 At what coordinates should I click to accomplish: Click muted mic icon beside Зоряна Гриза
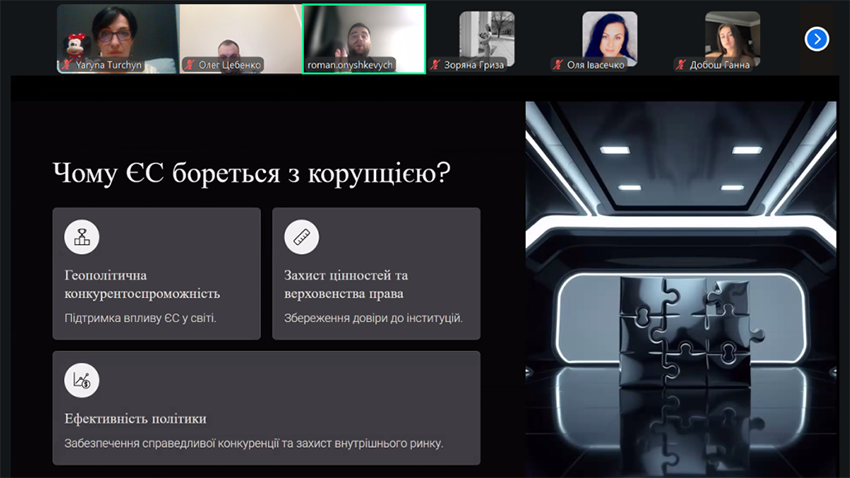pos(435,65)
